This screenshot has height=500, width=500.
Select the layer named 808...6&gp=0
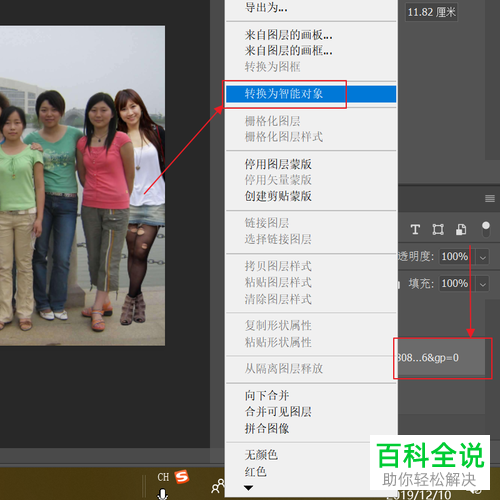pyautogui.click(x=442, y=358)
